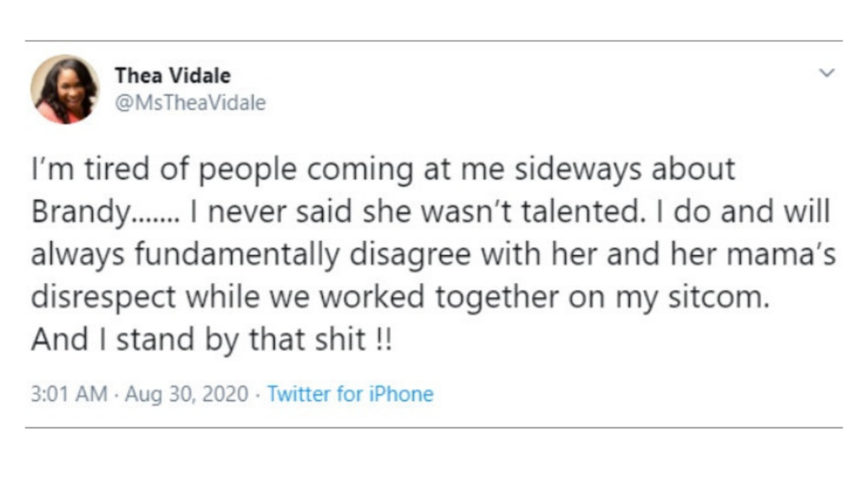Viewport: 868px width, 488px height.
Task: Click the word disrespect in the tweet
Action: click(104, 297)
